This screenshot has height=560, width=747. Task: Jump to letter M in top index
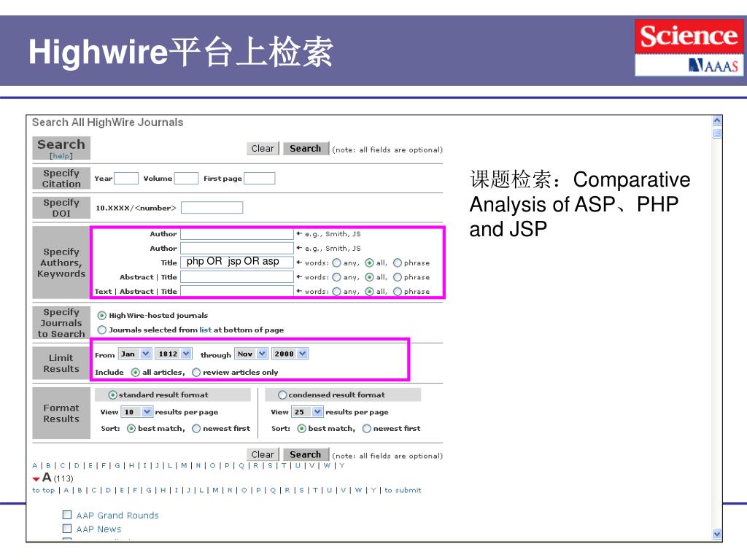184,466
